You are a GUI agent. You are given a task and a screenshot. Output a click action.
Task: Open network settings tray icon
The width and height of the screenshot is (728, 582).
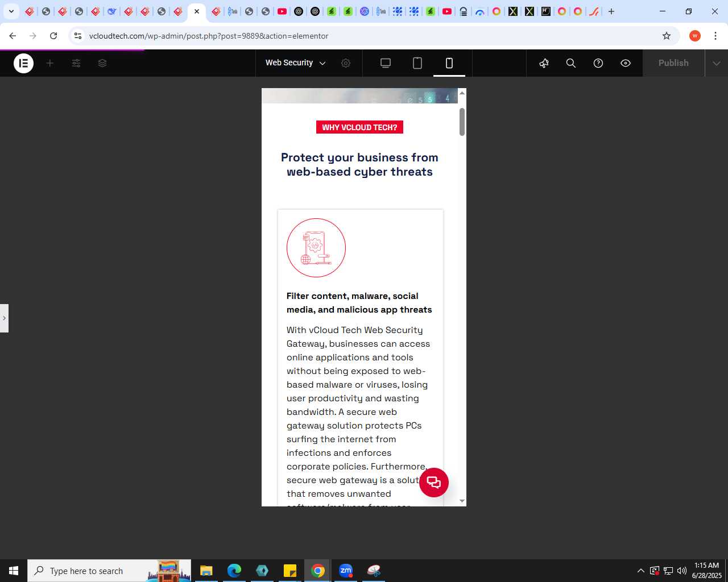coord(668,571)
